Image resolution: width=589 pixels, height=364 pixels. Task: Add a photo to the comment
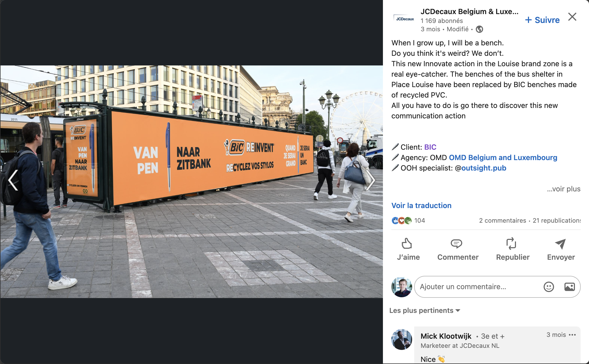coord(569,287)
